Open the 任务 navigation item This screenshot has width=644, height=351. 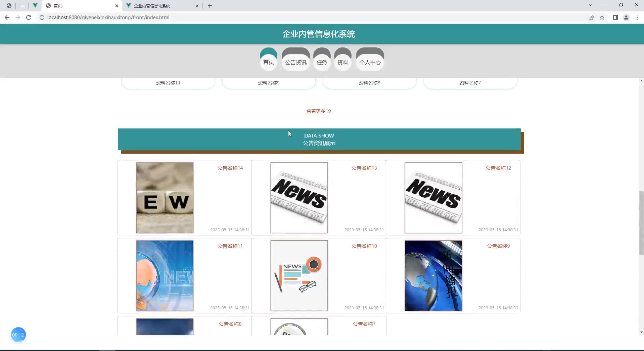coord(322,60)
